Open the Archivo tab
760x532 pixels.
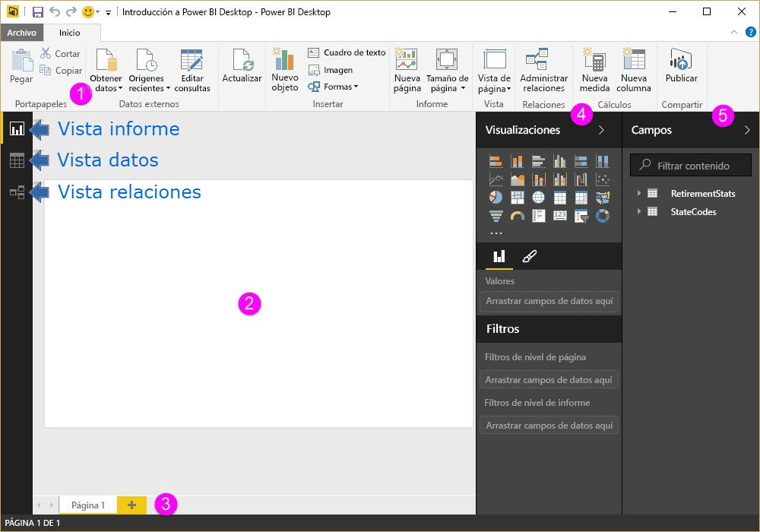[21, 33]
